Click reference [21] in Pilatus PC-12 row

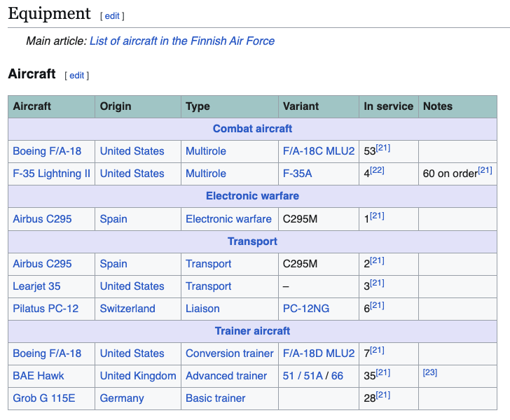point(377,305)
